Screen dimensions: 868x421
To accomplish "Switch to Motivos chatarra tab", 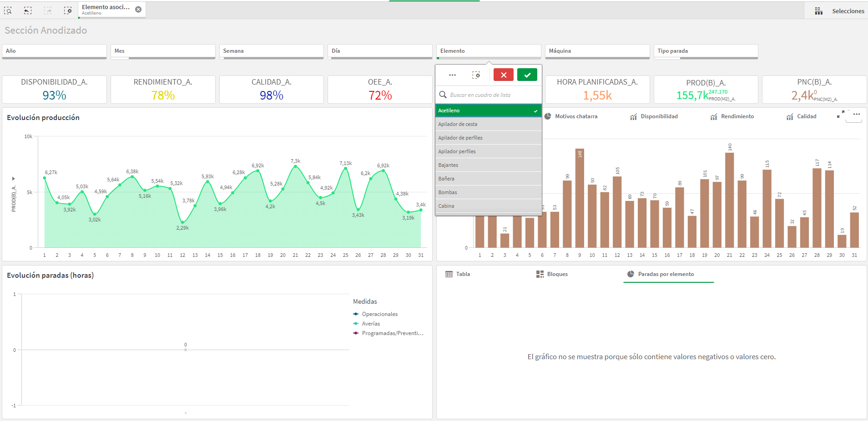I will (571, 116).
